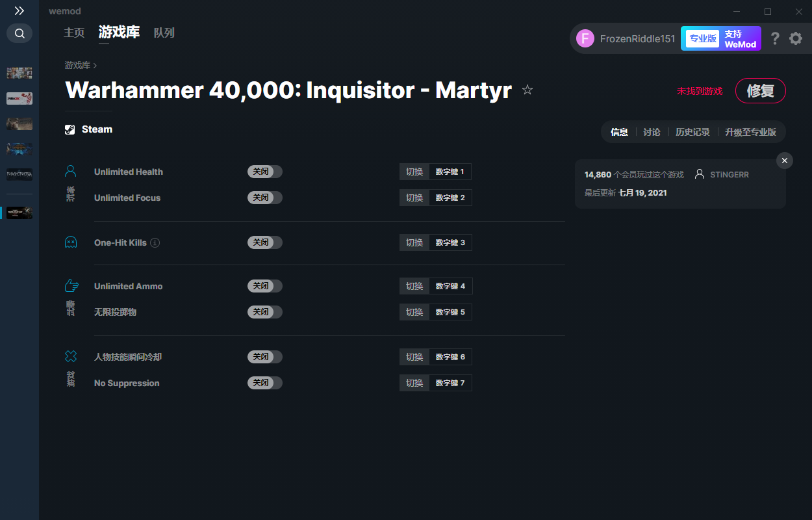Click 切换 for 无限投掷物

(414, 312)
